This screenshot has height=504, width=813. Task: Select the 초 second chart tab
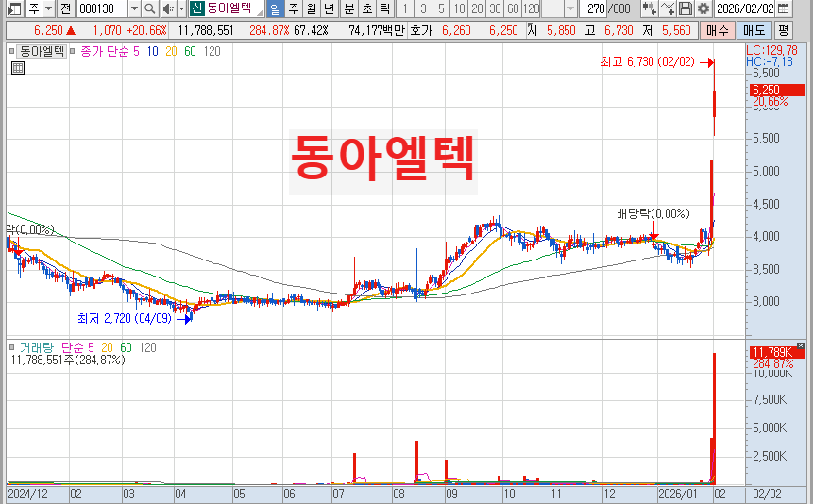[367, 8]
